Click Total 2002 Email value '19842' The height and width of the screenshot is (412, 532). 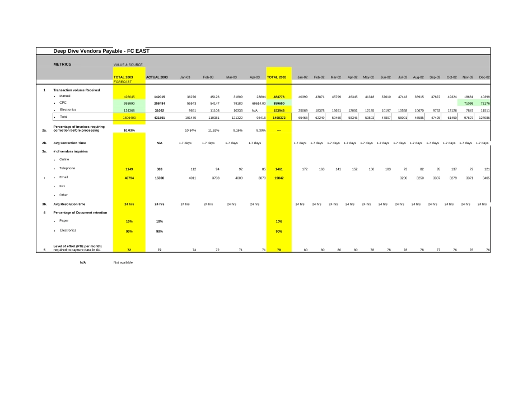[279, 178]
